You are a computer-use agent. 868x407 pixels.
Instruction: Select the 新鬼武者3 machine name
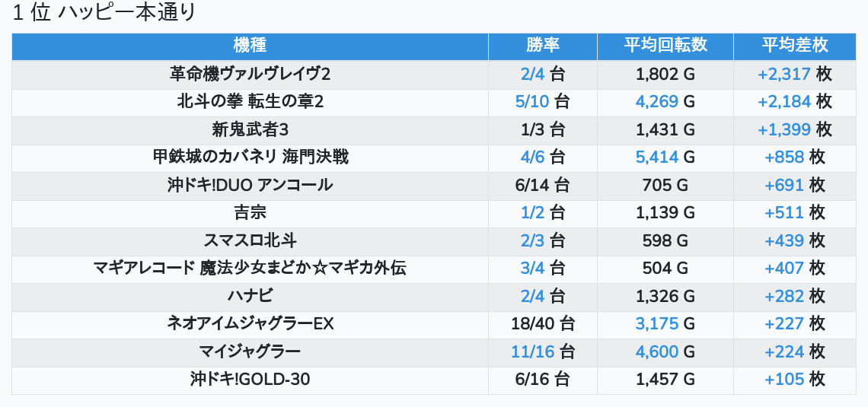point(250,129)
